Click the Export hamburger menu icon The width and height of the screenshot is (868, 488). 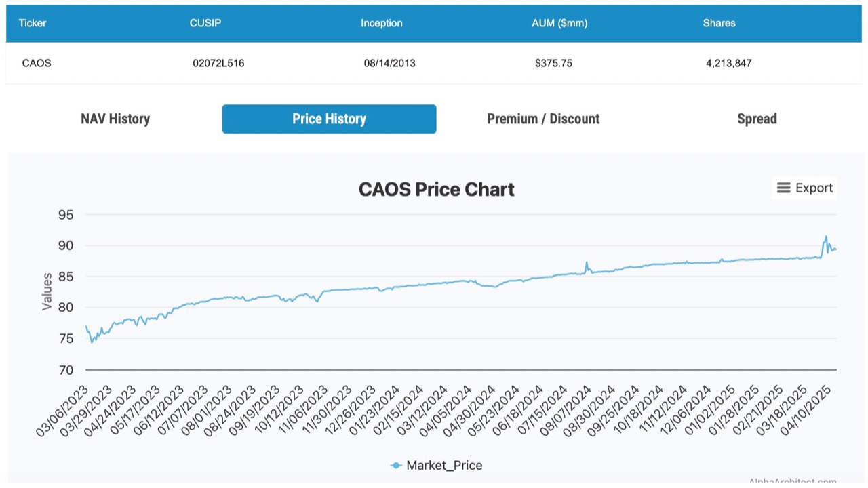(x=783, y=188)
